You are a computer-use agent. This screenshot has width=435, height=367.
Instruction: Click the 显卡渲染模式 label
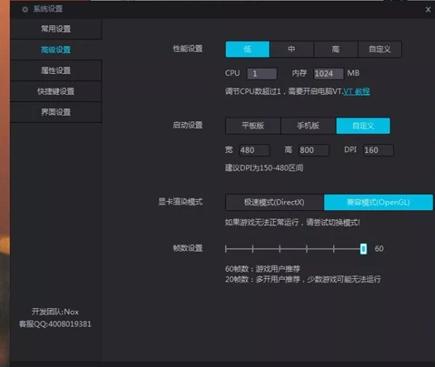(x=180, y=202)
